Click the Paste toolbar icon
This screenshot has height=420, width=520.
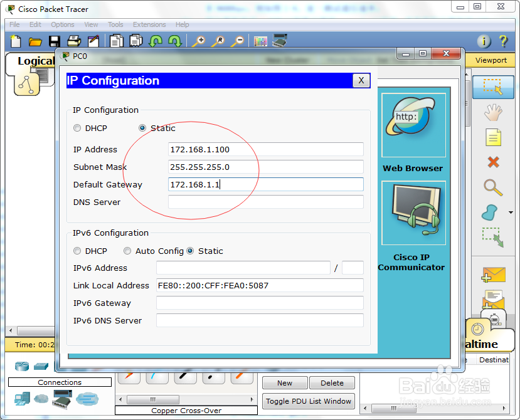coord(136,41)
